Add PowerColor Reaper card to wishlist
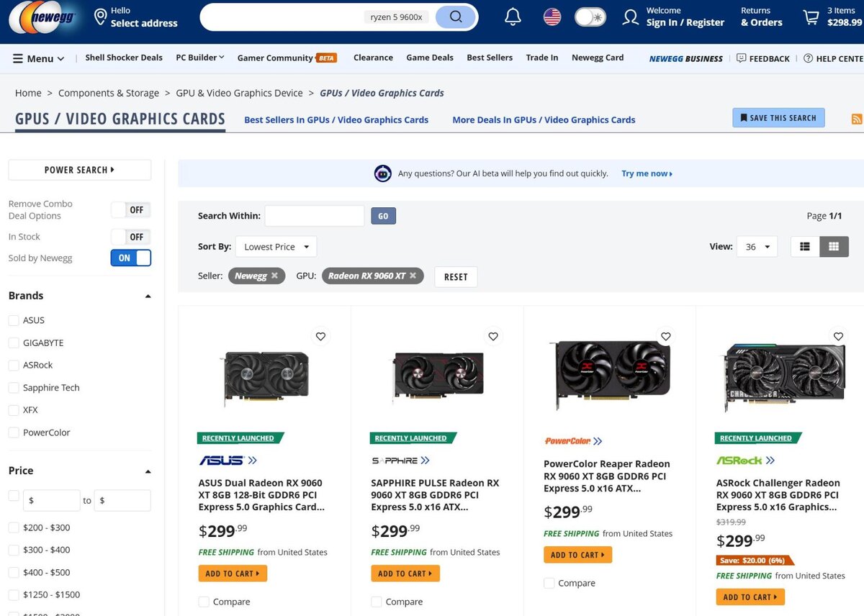 (x=666, y=336)
